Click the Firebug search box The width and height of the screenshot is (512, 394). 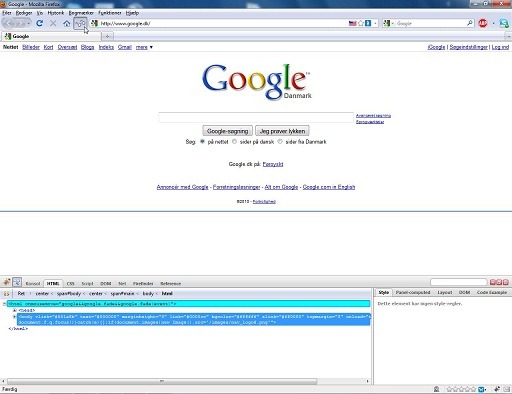459,282
